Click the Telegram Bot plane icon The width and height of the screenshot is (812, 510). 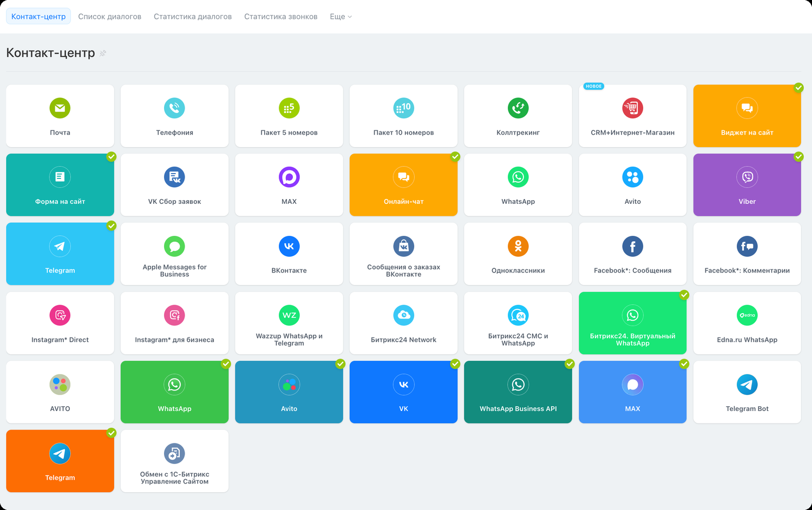point(747,385)
